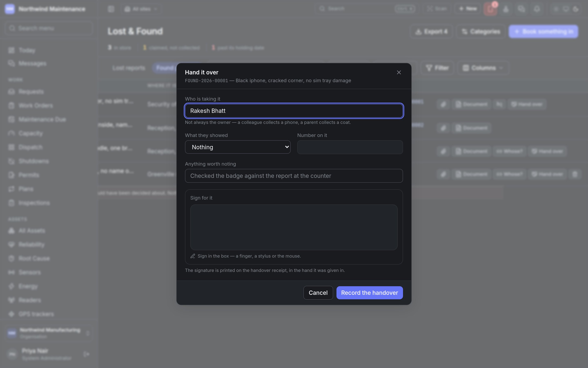Click the Capacity gauge icon

[11, 133]
